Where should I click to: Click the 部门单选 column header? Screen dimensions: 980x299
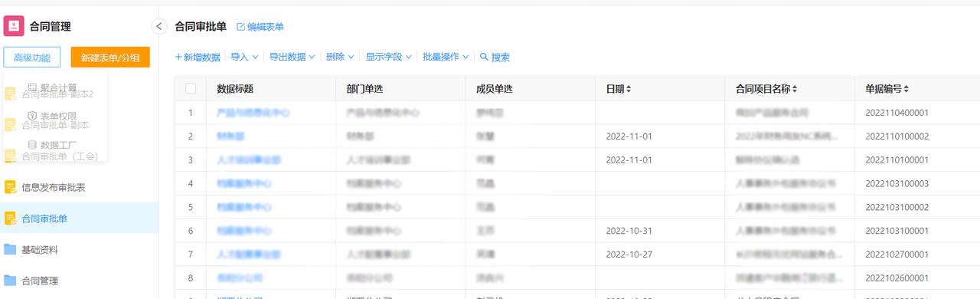tap(364, 89)
